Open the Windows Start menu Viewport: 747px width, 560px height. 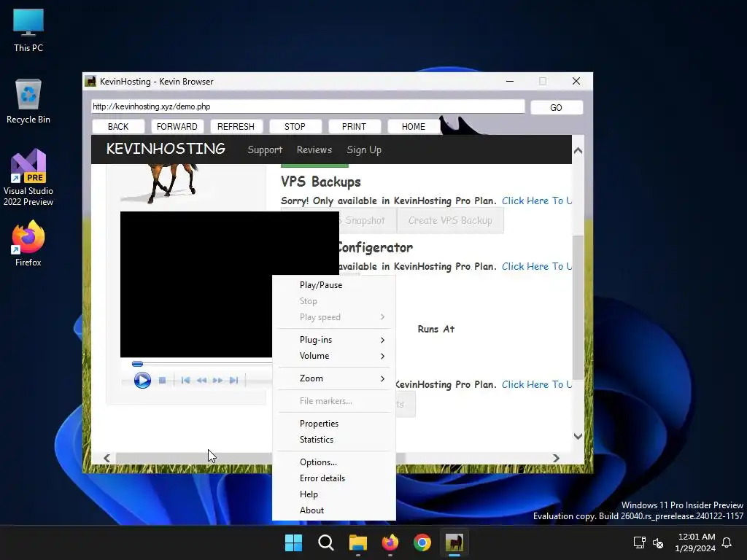(x=293, y=542)
